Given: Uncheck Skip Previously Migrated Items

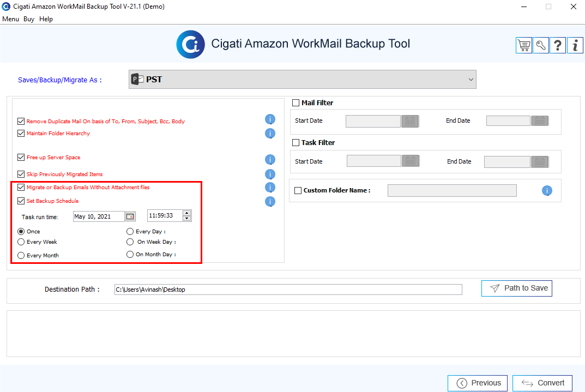Looking at the screenshot, I should (x=21, y=174).
